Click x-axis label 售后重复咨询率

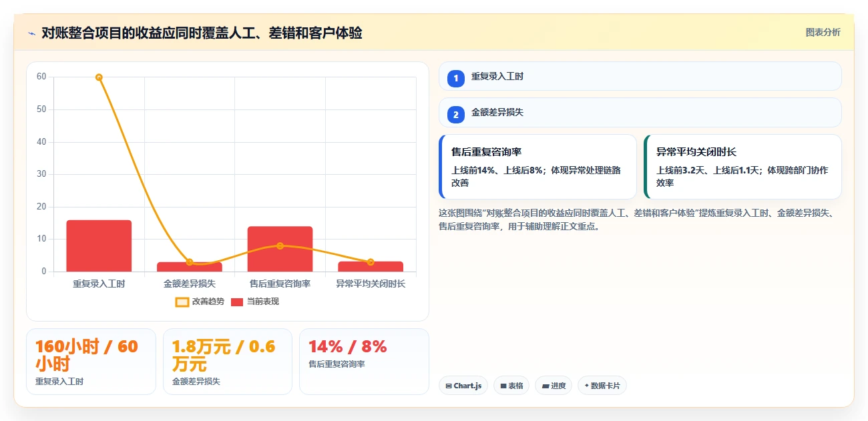click(280, 284)
